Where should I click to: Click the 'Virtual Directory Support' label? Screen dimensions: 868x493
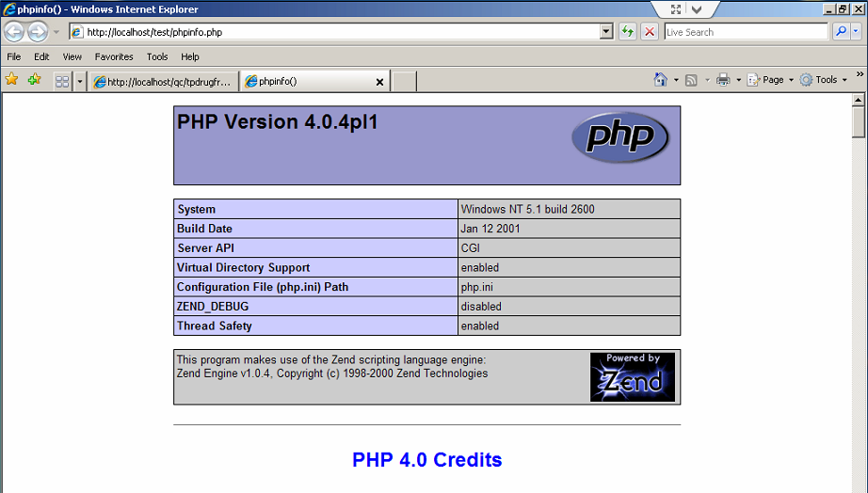point(243,268)
